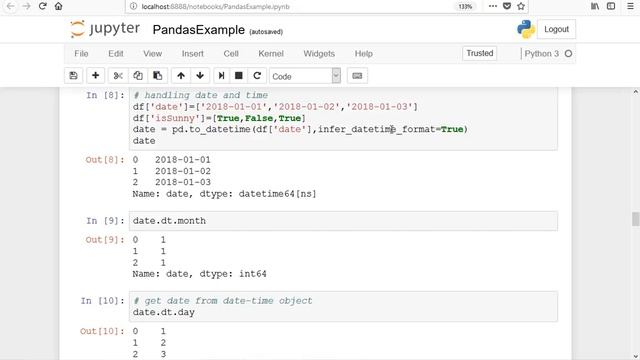
Task: Cut selected cells with scissors icon
Action: click(x=118, y=76)
